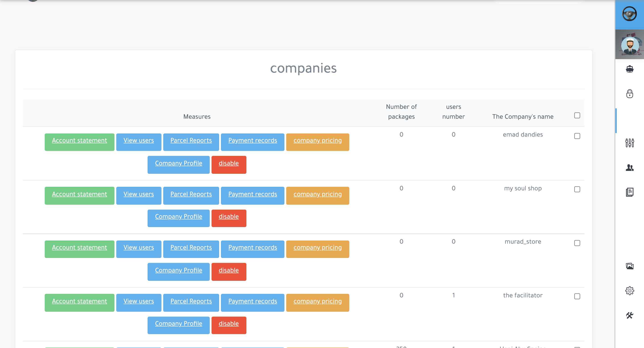This screenshot has width=644, height=348.
Task: Open the gear settings sidebar icon
Action: click(629, 290)
